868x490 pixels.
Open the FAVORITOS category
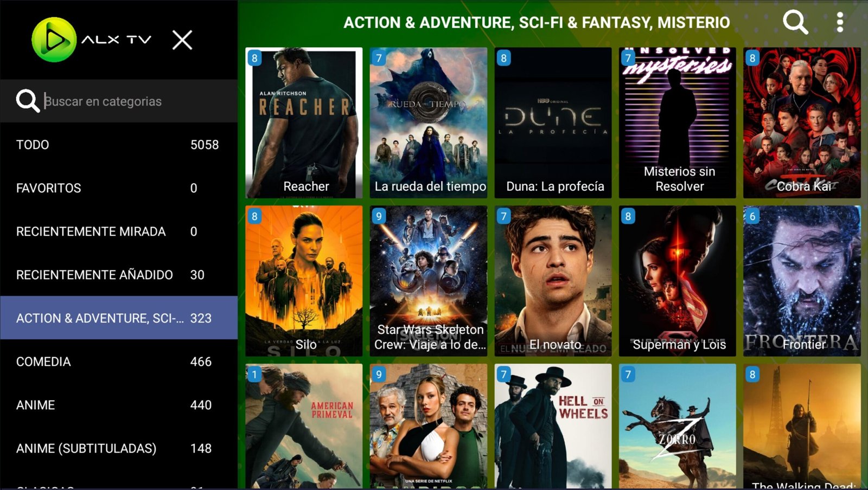119,188
